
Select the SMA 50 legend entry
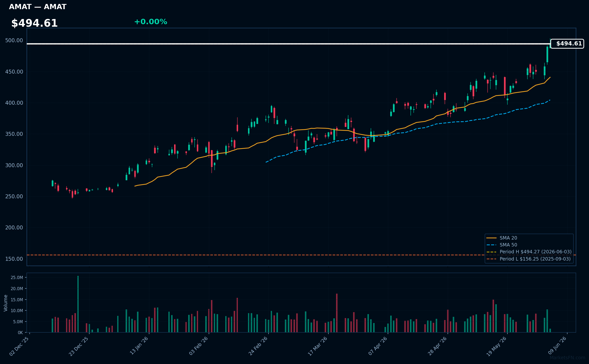[502, 245]
